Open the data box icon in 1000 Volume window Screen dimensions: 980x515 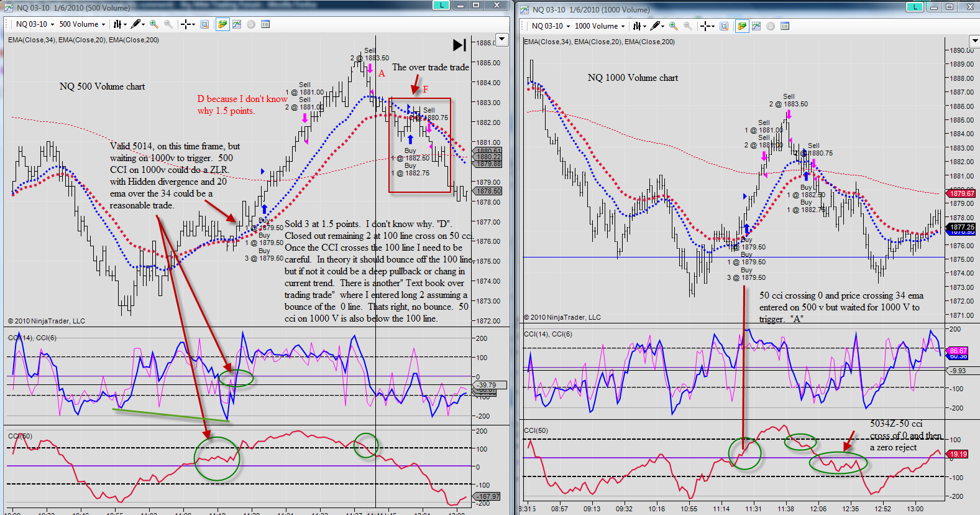[x=724, y=26]
